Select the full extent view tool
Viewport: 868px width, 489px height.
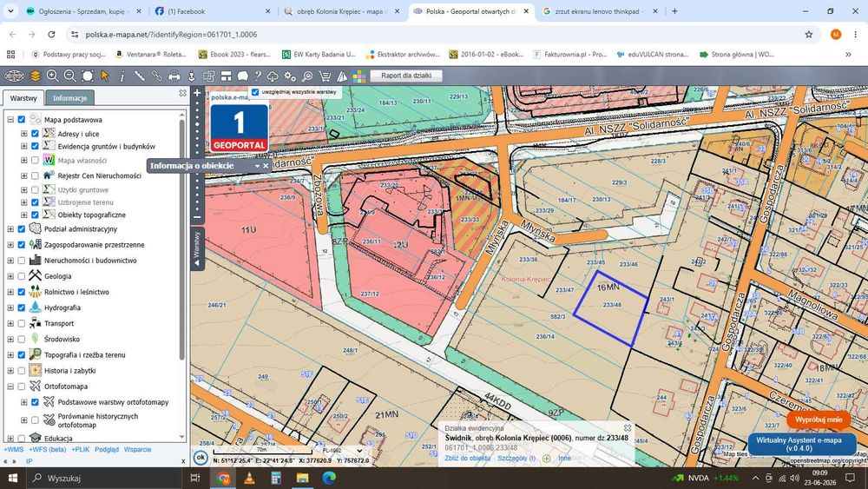tap(88, 76)
